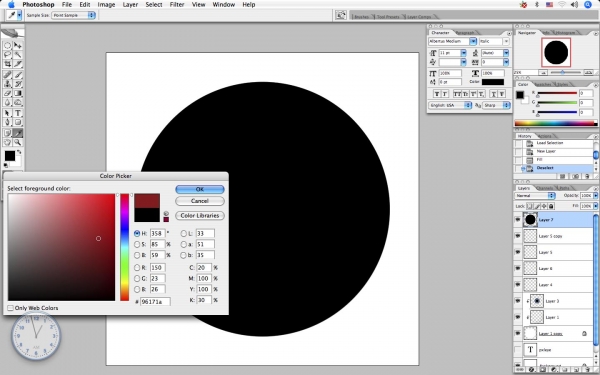The width and height of the screenshot is (600, 375).
Task: Select the Lasso tool
Action: pos(7,55)
